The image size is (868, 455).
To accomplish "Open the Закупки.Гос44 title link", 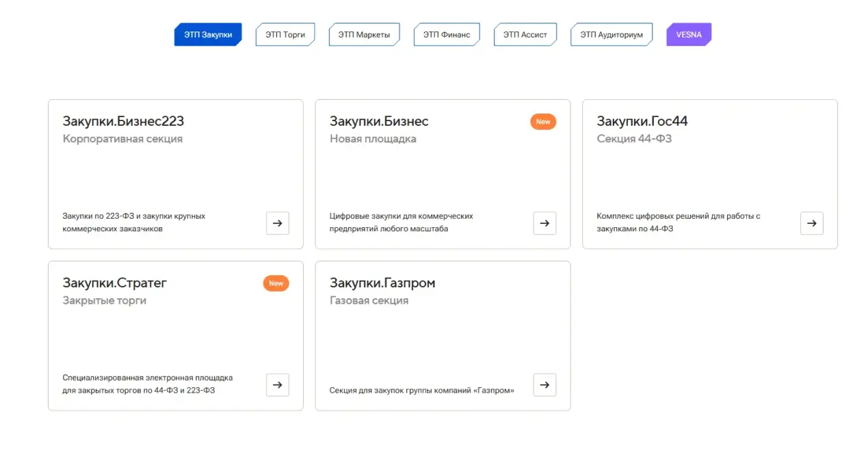I will (642, 121).
